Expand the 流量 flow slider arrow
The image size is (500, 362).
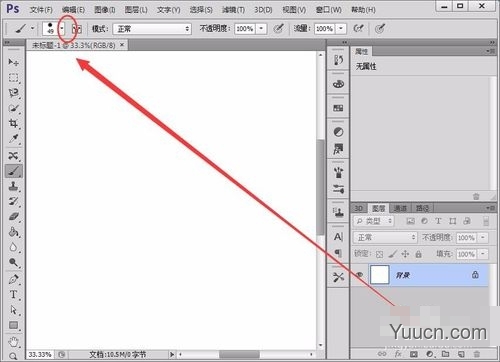point(341,29)
